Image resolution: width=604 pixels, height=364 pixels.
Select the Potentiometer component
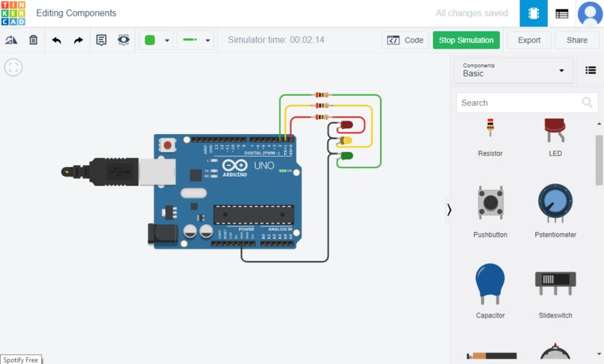(x=555, y=211)
